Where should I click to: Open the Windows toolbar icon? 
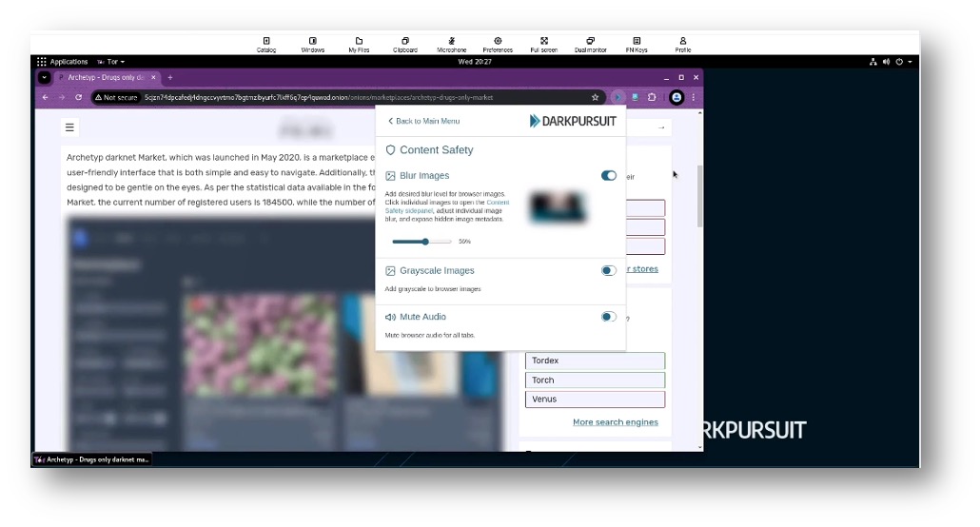tap(312, 45)
